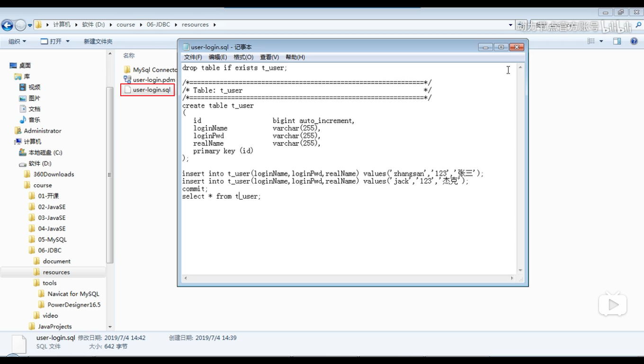Open the 编辑(E) menu in Notepad
The image size is (644, 364).
(x=218, y=57)
